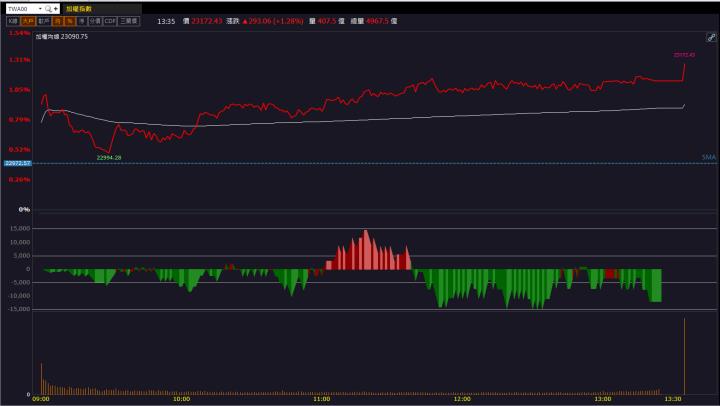Click the TWA00 symbol input field
Screen dimensions: 720x406
[22, 7]
